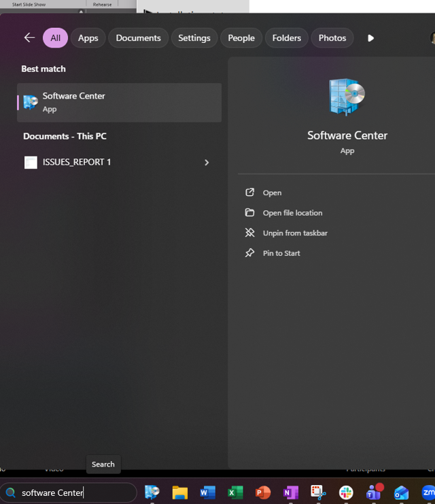Click Open in the preview pane
This screenshot has width=435, height=504.
[272, 193]
